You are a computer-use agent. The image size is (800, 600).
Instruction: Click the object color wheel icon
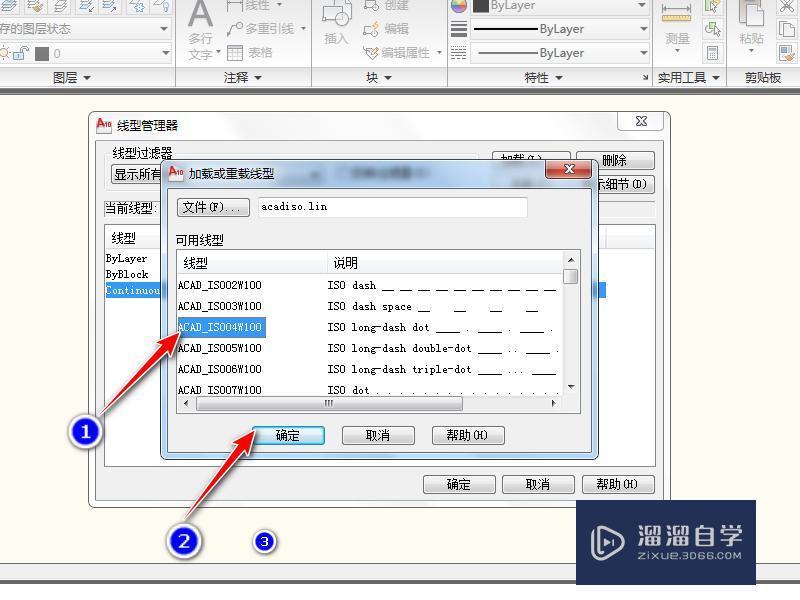459,6
